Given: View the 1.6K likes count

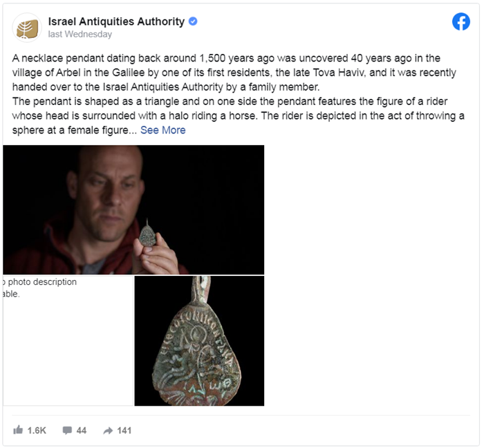Looking at the screenshot, I should 37,431.
